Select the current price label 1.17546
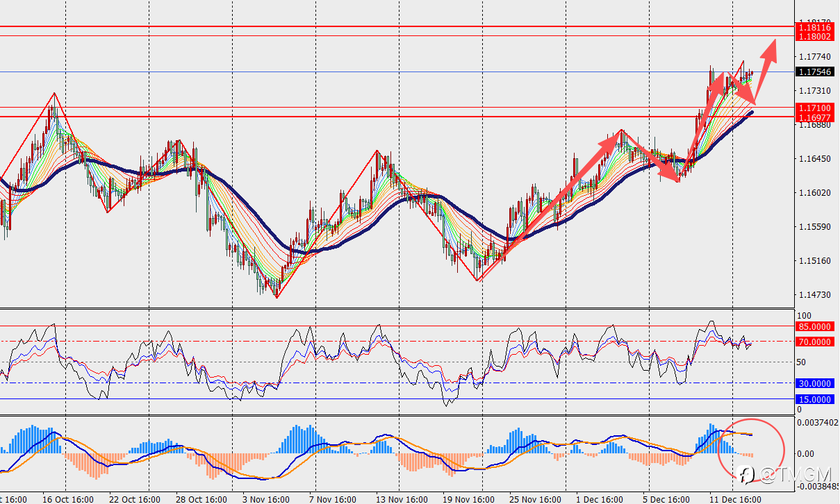840x504 pixels. click(815, 72)
